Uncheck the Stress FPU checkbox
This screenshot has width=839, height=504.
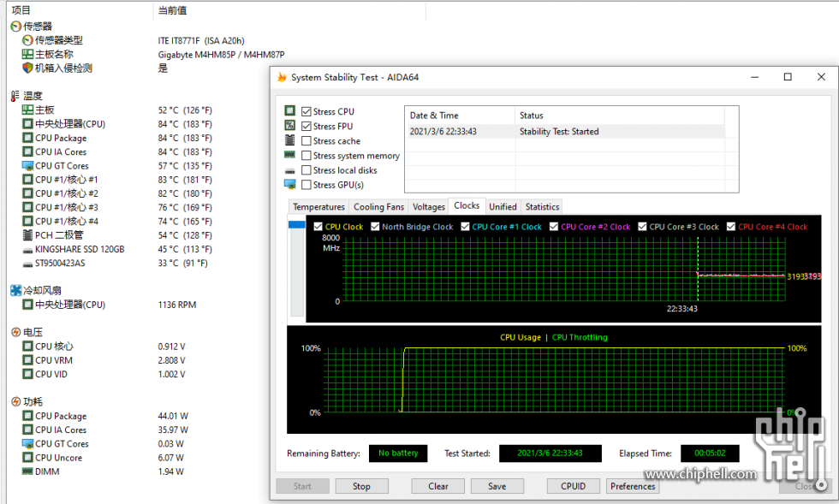coord(306,127)
